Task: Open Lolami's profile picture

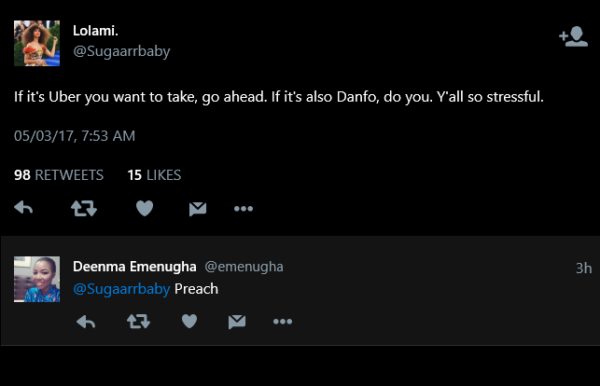Action: (x=37, y=43)
